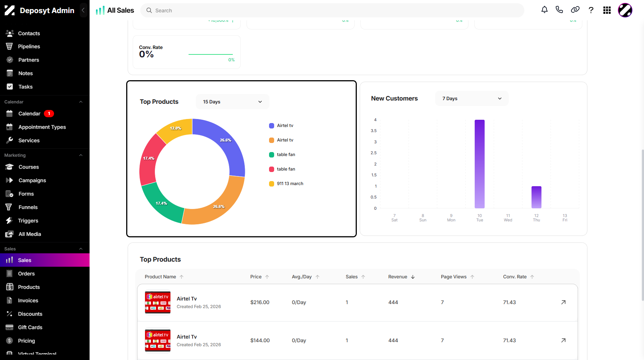Open the link chain icon in header
Screen dimensions: 644x360
[575, 10]
